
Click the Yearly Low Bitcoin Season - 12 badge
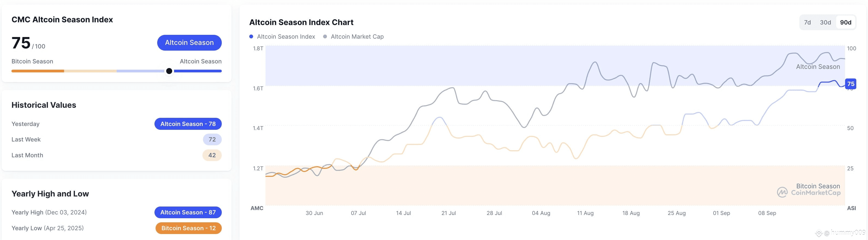point(188,228)
